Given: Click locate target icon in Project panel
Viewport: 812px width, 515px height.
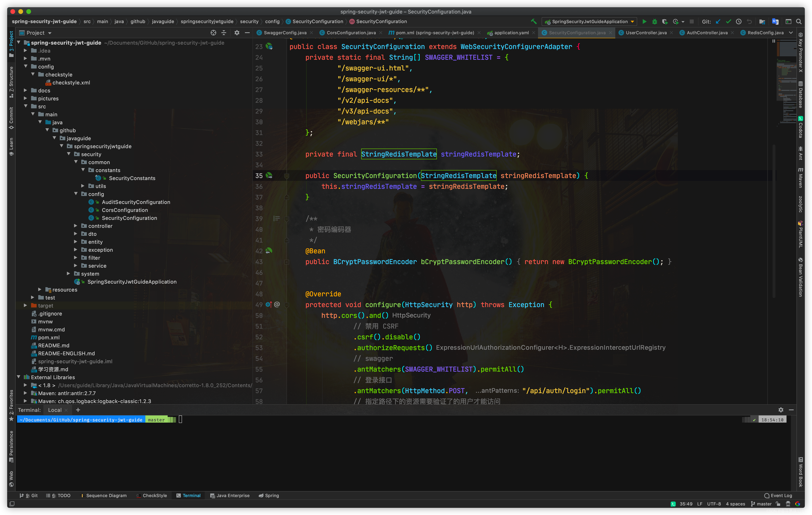Looking at the screenshot, I should [213, 33].
